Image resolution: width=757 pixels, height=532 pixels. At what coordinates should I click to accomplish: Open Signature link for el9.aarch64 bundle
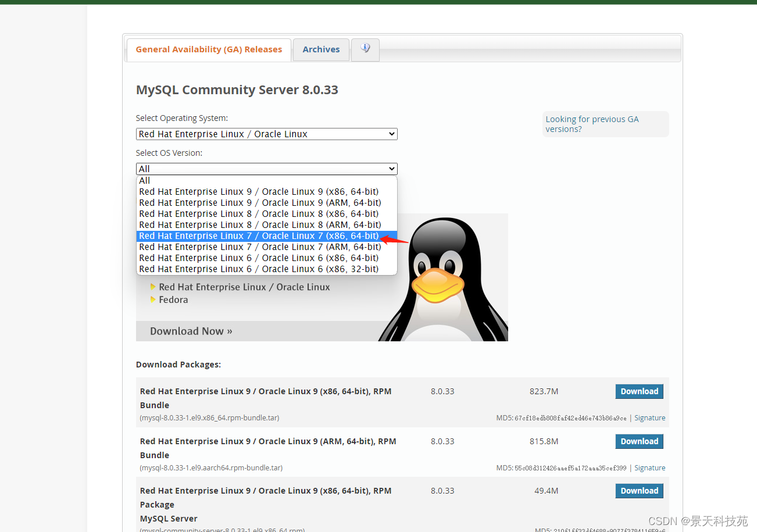pos(650,468)
